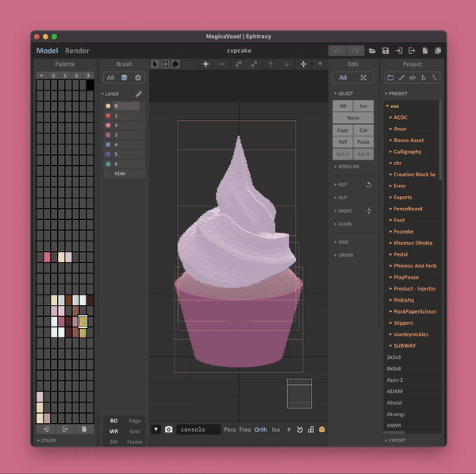Click the Copy button
Screen dimensions: 476x474
pos(343,130)
